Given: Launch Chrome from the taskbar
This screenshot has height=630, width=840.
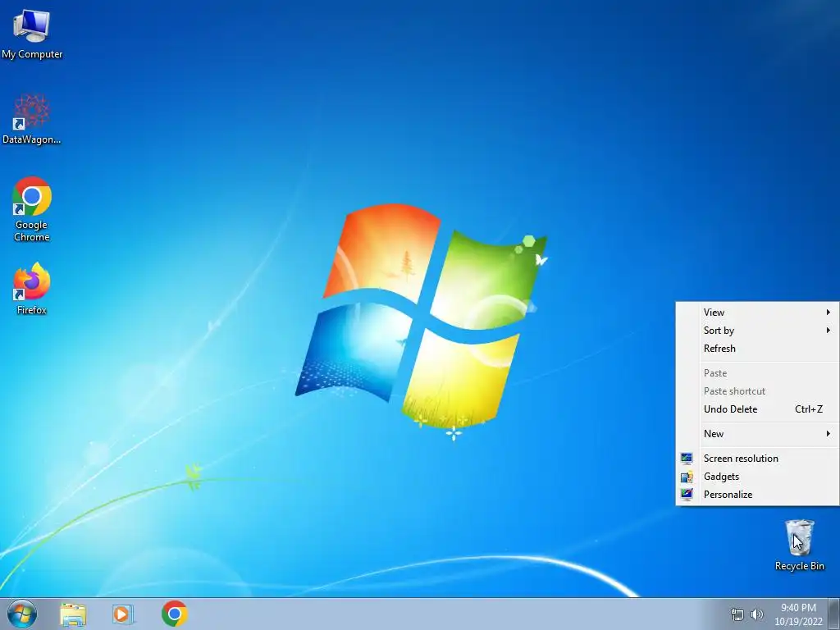Looking at the screenshot, I should click(175, 614).
